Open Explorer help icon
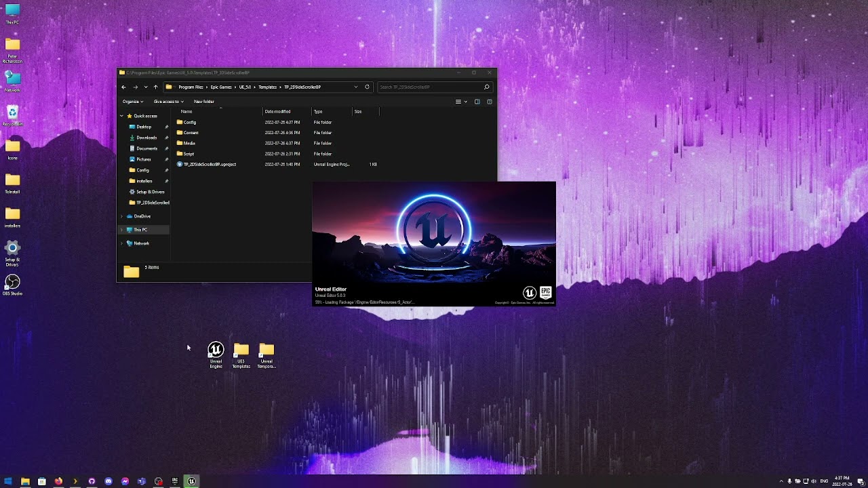Viewport: 868px width, 488px height. coord(490,102)
